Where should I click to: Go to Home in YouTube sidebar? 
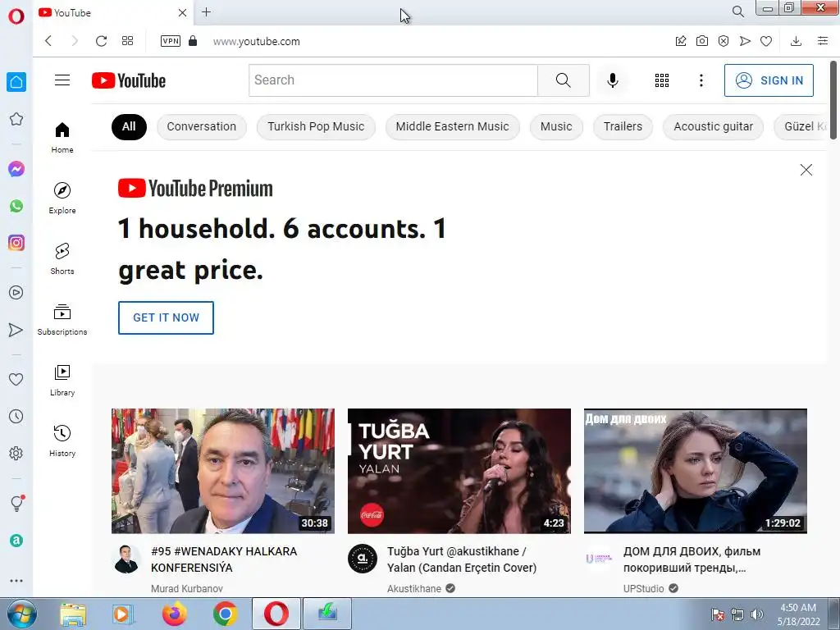62,138
